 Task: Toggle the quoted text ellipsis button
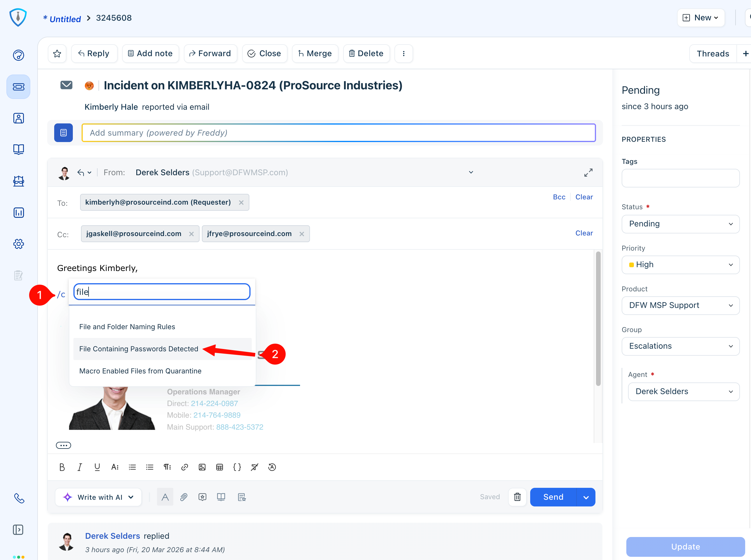tap(64, 445)
